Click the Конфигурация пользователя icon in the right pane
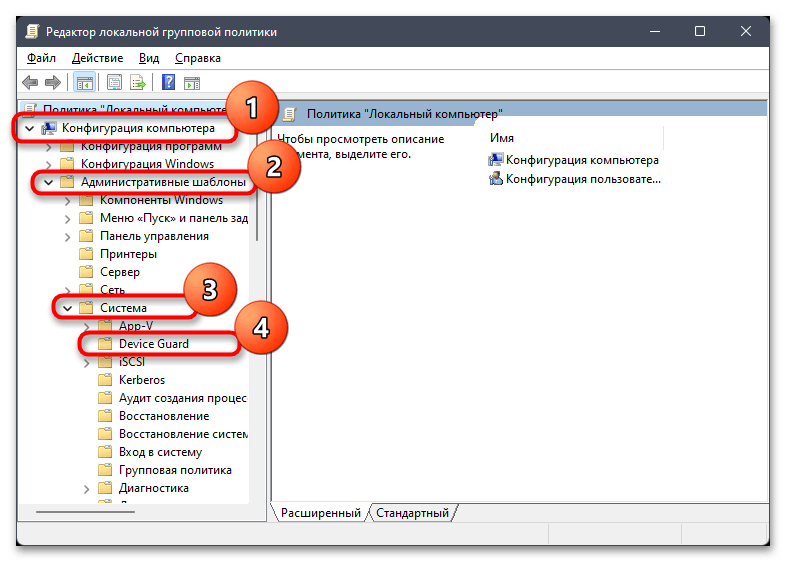Viewport: 786px width, 562px height. [x=496, y=178]
